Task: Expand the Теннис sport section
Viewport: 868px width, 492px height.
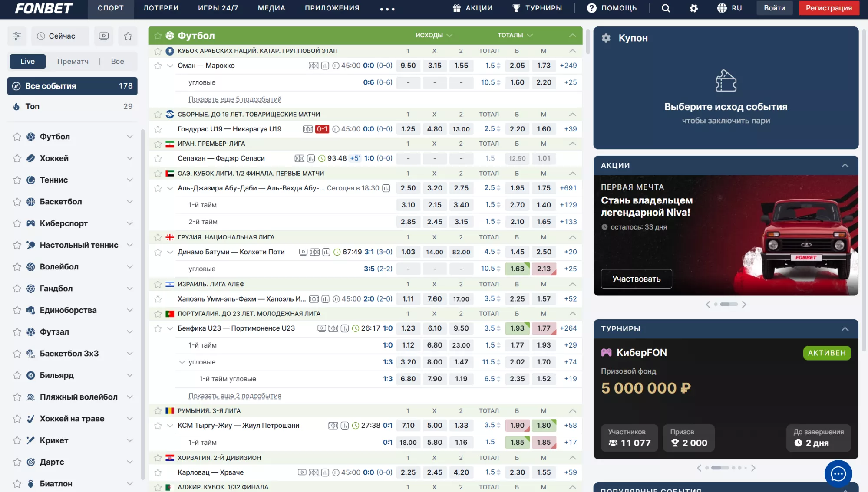Action: pos(129,180)
